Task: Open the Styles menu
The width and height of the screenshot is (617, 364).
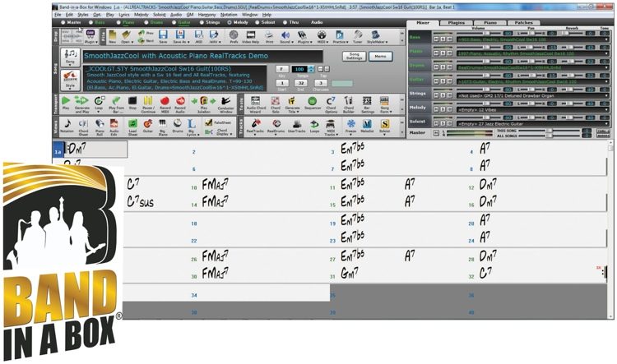Action: [x=83, y=15]
